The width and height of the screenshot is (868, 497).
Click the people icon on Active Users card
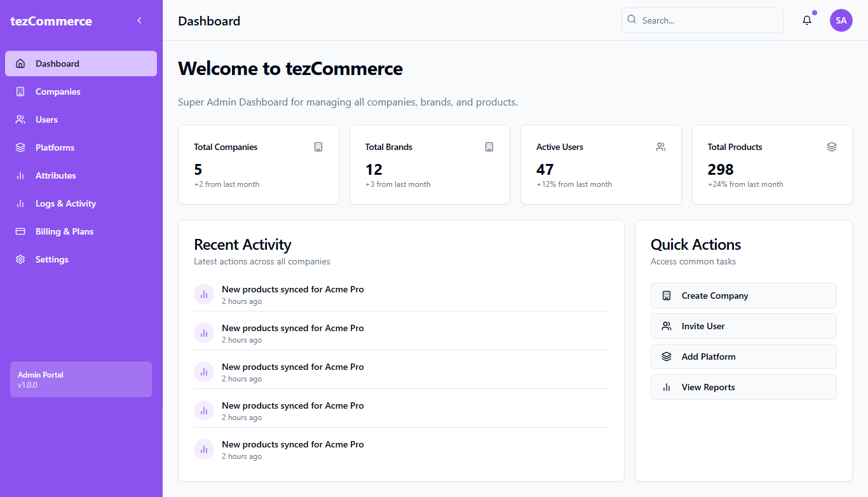pyautogui.click(x=661, y=147)
